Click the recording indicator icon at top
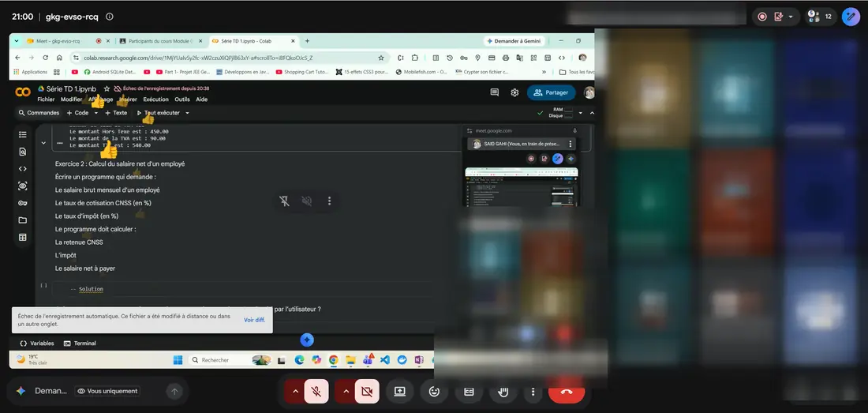 [x=762, y=17]
